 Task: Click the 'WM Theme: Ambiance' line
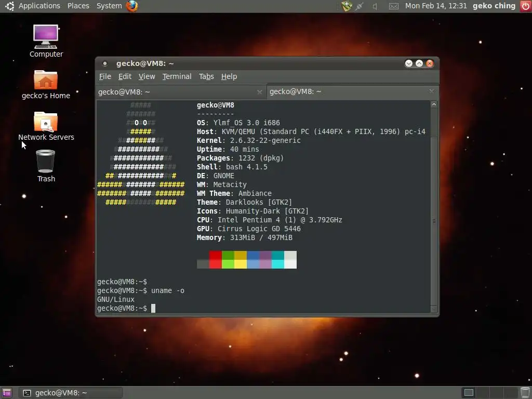[x=234, y=193]
